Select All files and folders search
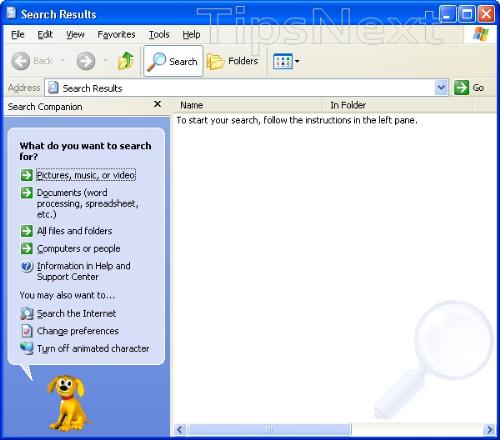 click(75, 231)
